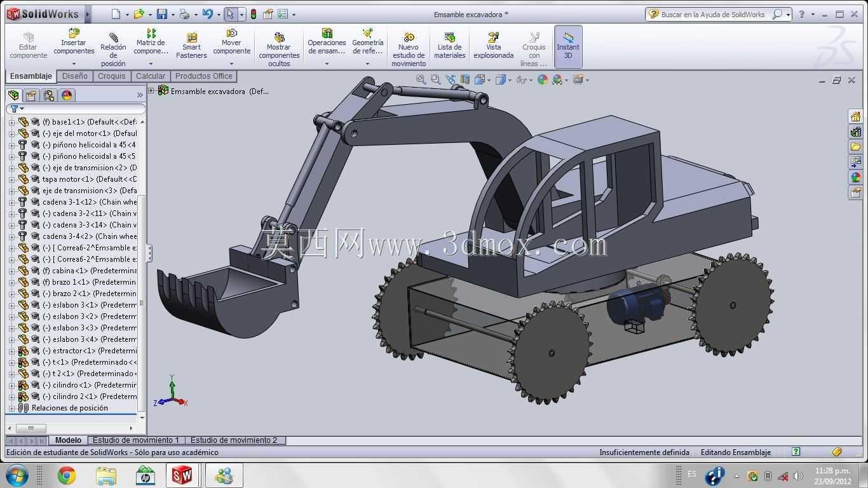Open the Hide/Show items dropdown arrow
This screenshot has width=868, height=488.
tap(530, 80)
